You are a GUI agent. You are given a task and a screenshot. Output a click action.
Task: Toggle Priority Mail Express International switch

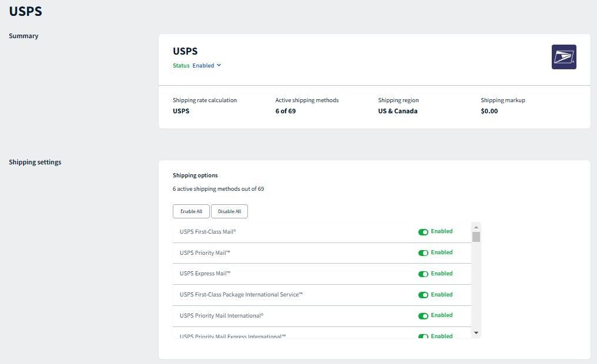[423, 336]
